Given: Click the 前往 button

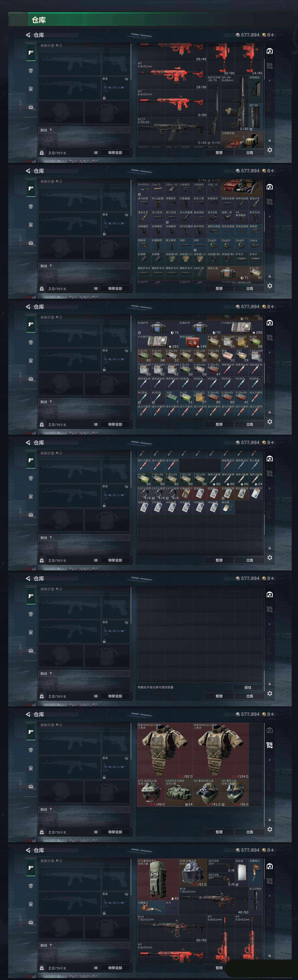Looking at the screenshot, I should pos(248,687).
